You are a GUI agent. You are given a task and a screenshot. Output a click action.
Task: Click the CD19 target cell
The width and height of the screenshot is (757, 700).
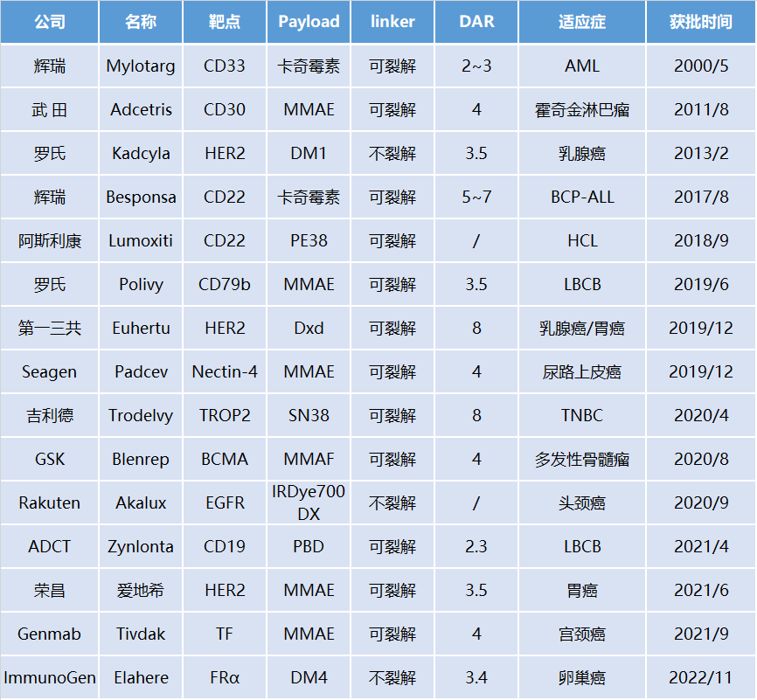(225, 546)
